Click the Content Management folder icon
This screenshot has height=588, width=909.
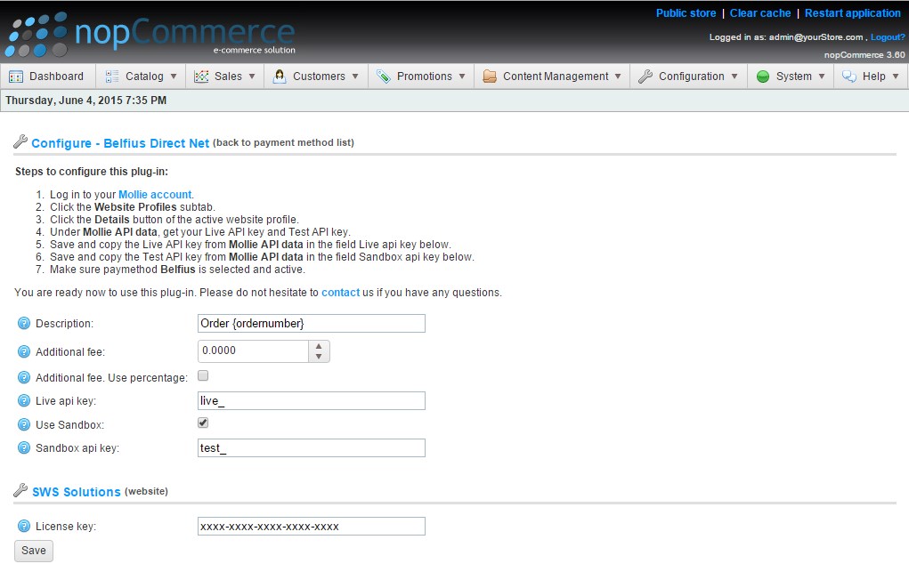(x=490, y=76)
